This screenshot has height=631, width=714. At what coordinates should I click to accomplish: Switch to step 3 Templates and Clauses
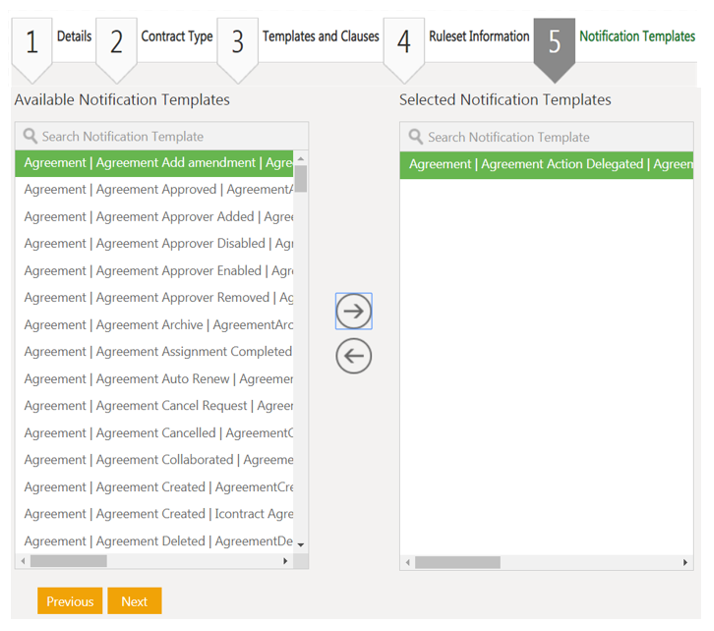coord(238,42)
